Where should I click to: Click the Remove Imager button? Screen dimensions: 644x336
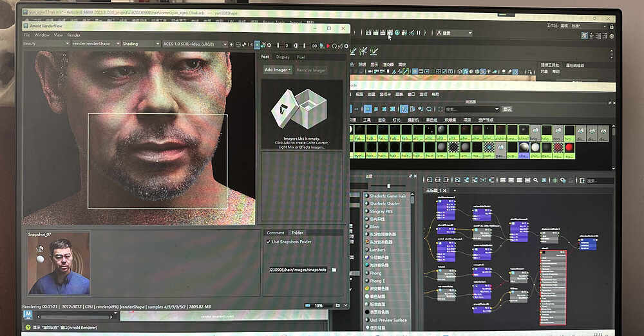click(x=311, y=70)
